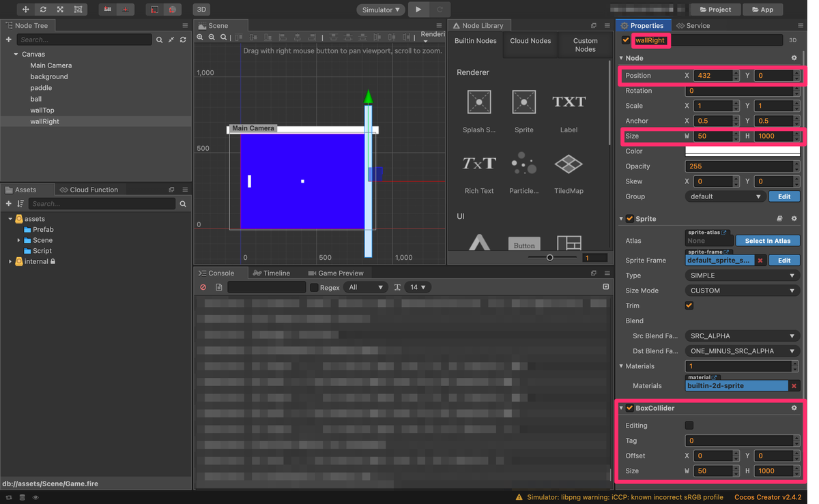This screenshot has width=819, height=504.
Task: Open the Console font size dropdown
Action: coord(418,288)
